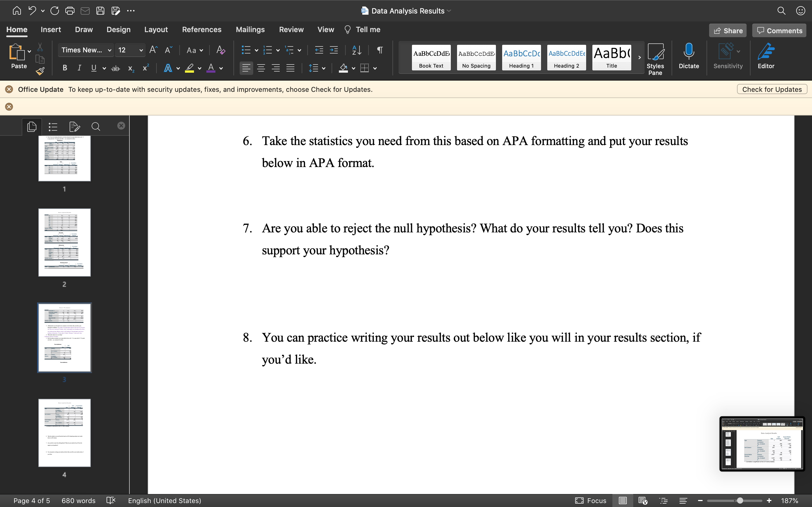Expand the font size 12 dropdown
Screen dimensions: 812x507
click(141, 50)
